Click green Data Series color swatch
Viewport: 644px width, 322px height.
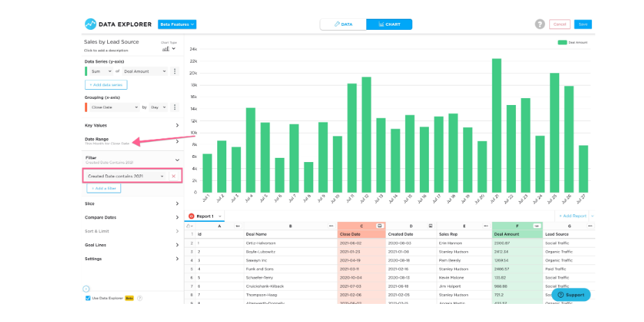coord(86,72)
